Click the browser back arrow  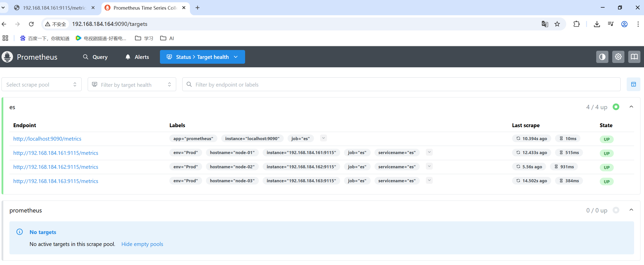point(4,24)
